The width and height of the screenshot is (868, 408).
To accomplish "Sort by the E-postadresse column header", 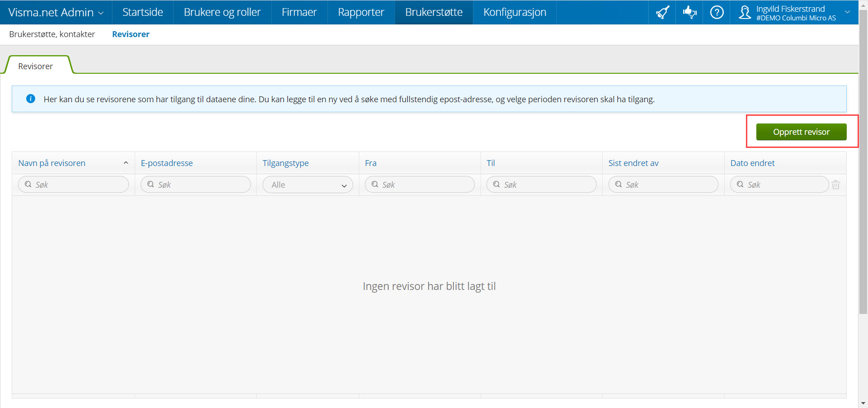I will click(167, 163).
